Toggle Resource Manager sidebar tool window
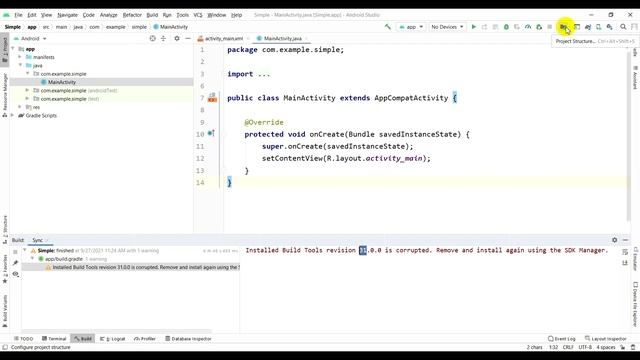This screenshot has height=360, width=640. pyautogui.click(x=4, y=95)
